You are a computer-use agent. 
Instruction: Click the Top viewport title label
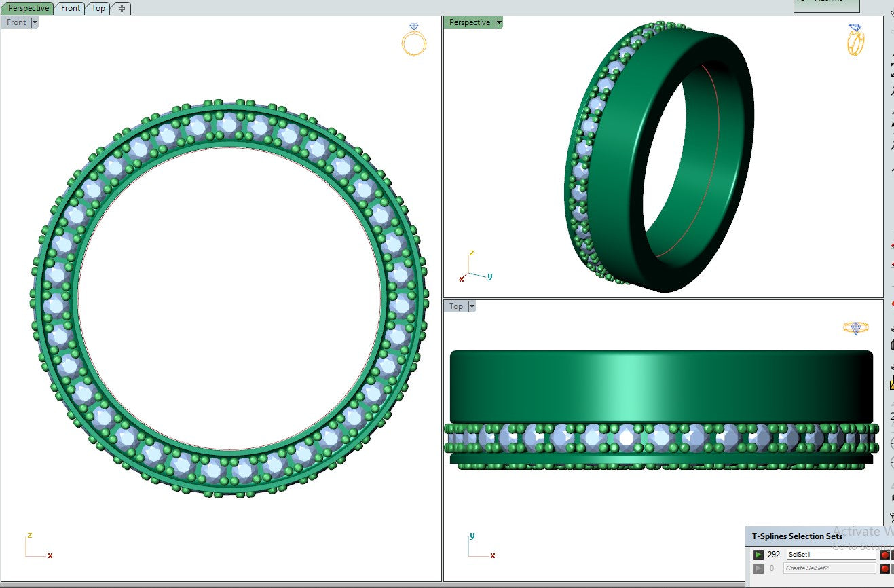(455, 306)
